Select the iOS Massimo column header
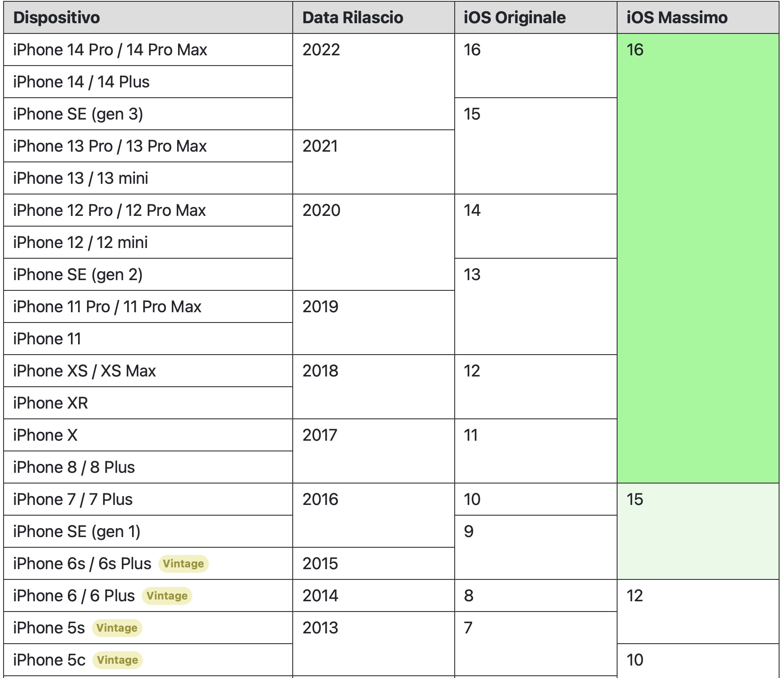This screenshot has height=678, width=784. coord(677,18)
